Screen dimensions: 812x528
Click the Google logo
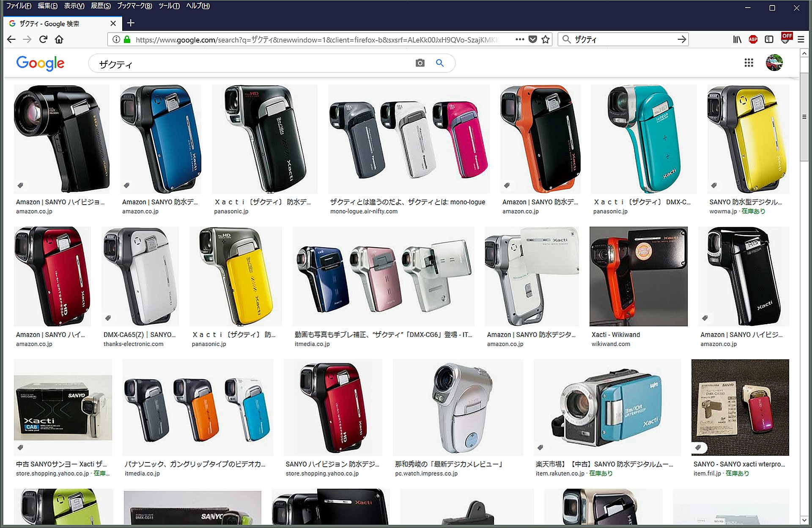click(40, 63)
